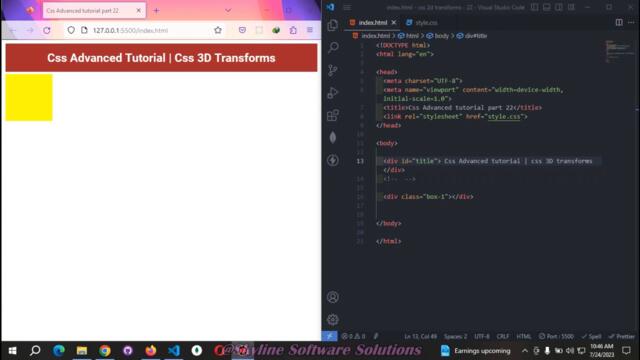Open Google Chrome from taskbar
This screenshot has height=360, width=640.
104,351
